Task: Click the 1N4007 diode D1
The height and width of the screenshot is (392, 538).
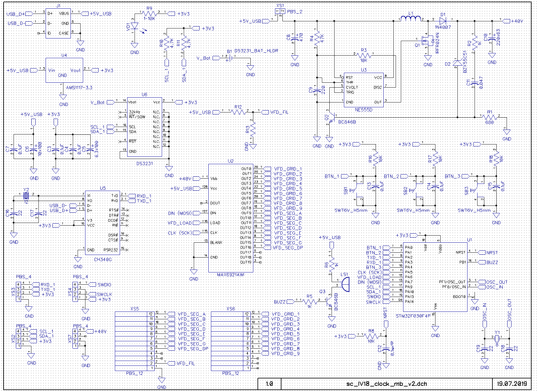Action: click(x=443, y=20)
